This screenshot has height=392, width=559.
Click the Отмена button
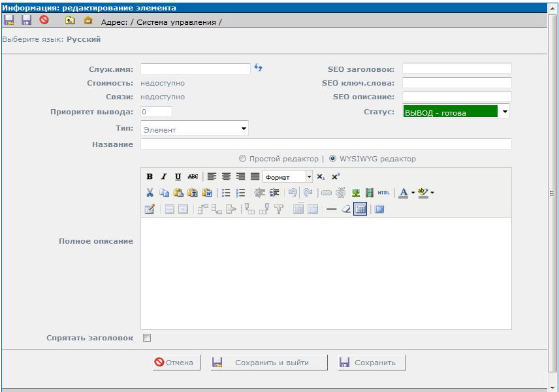click(174, 363)
